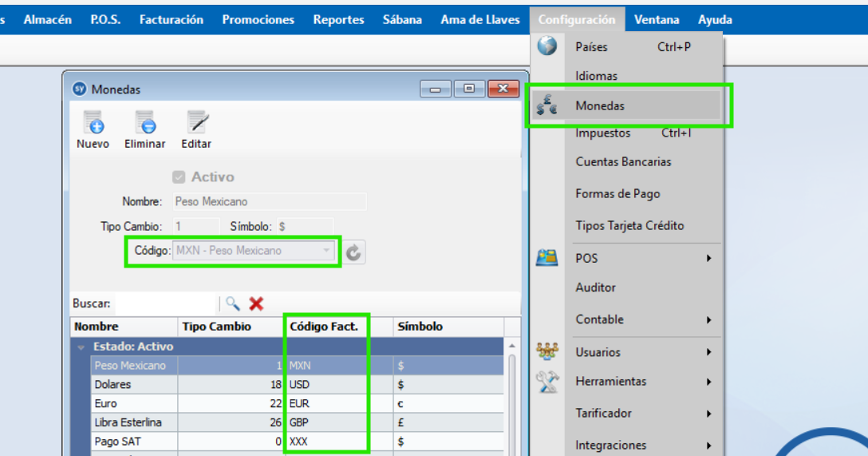Expand the Herramientas submenu arrow
868x456 pixels.
tap(708, 382)
